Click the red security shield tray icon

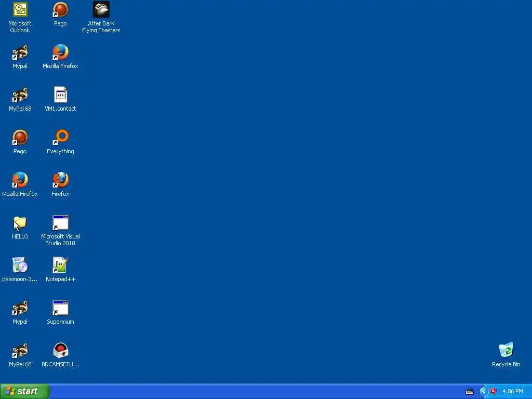point(494,392)
